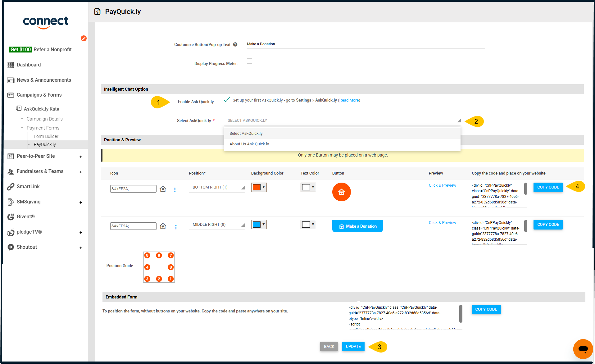
Task: Edit the Make a Donation text field
Action: pos(366,44)
